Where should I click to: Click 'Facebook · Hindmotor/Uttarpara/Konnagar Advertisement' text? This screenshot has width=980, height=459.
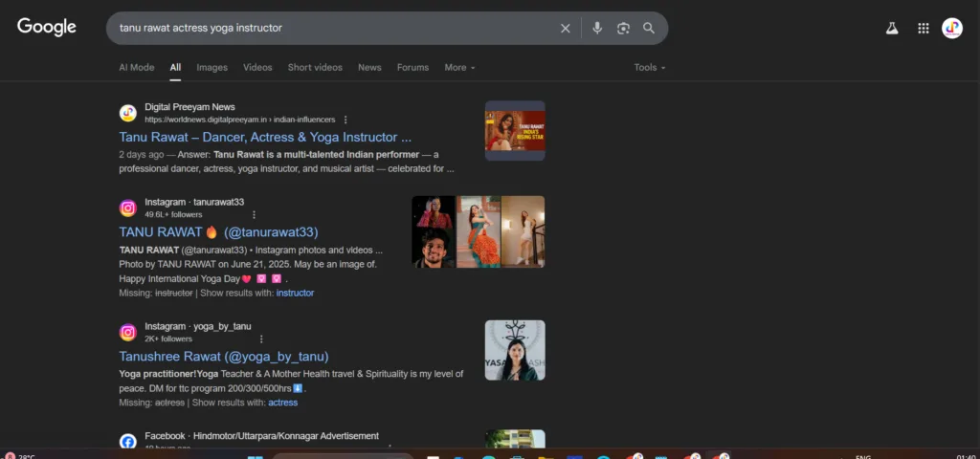[x=262, y=436]
